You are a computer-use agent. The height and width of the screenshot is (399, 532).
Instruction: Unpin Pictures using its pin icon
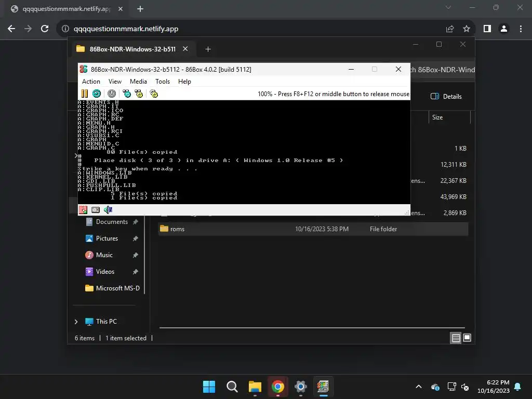(136, 238)
